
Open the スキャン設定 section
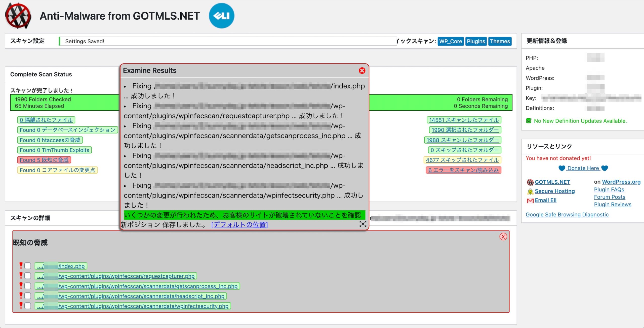pos(27,41)
